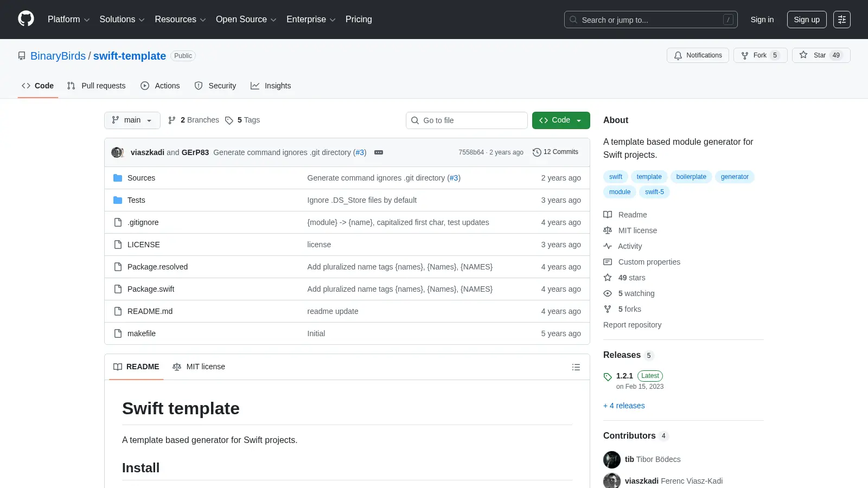
Task: Switch to the Pull requests tab
Action: tap(96, 86)
